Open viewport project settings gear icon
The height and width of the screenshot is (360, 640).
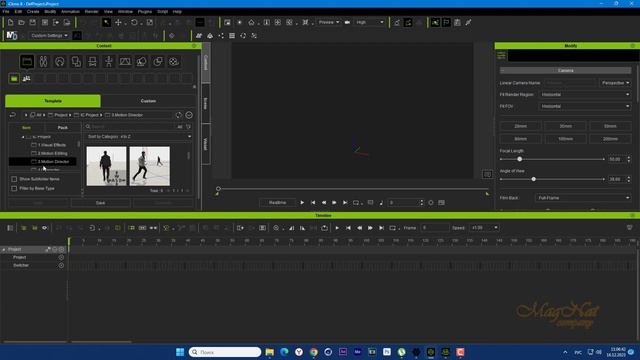click(x=431, y=202)
